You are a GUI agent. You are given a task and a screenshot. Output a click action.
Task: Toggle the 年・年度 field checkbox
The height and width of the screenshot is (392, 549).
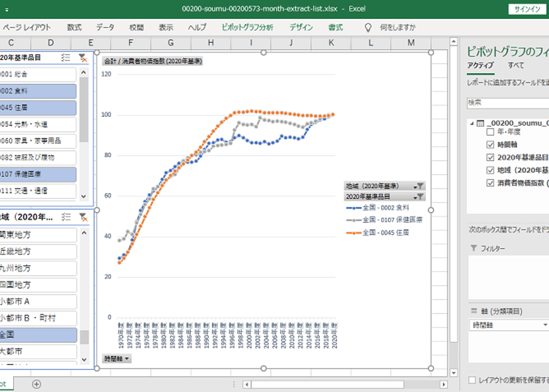(x=490, y=132)
